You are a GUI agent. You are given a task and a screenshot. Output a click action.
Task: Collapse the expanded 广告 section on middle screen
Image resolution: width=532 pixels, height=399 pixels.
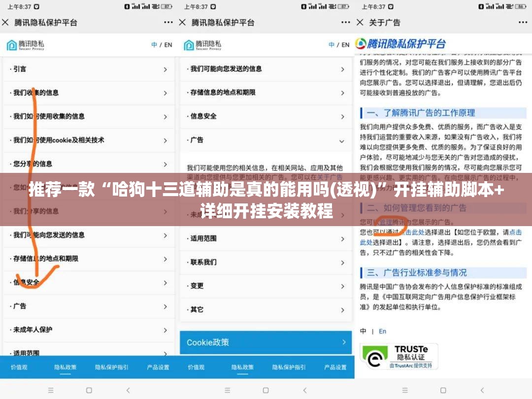click(266, 140)
